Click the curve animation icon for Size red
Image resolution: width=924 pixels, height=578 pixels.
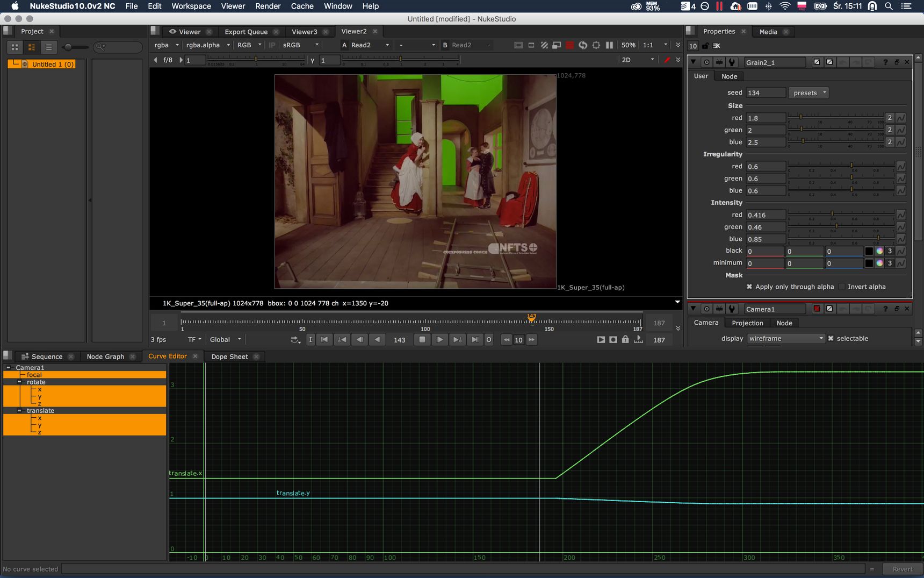click(x=901, y=118)
